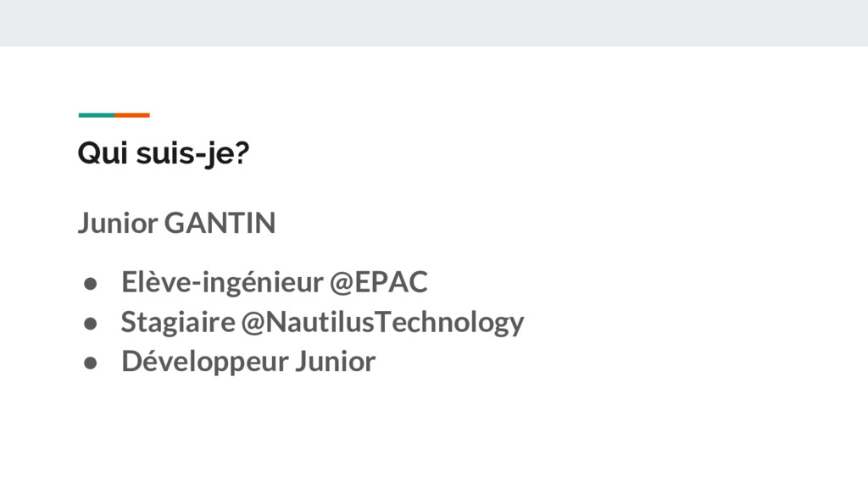Click the "@" symbol before NautilusTechnology
The image size is (868, 488).
click(x=253, y=323)
